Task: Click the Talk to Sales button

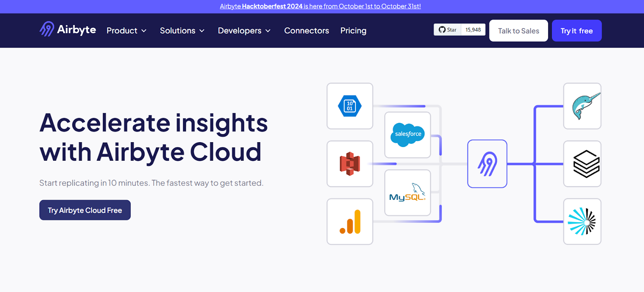Action: (x=518, y=31)
